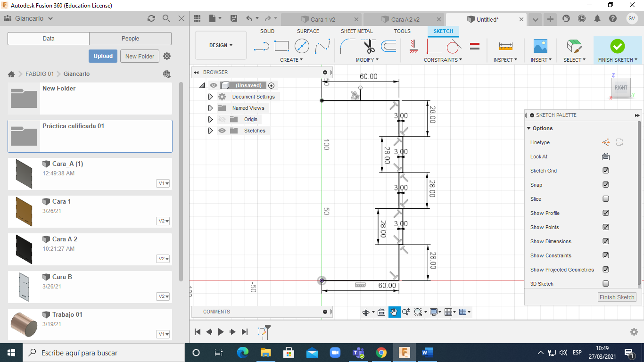Select the Trim scissors tool
This screenshot has width=644, height=362.
pos(369,46)
